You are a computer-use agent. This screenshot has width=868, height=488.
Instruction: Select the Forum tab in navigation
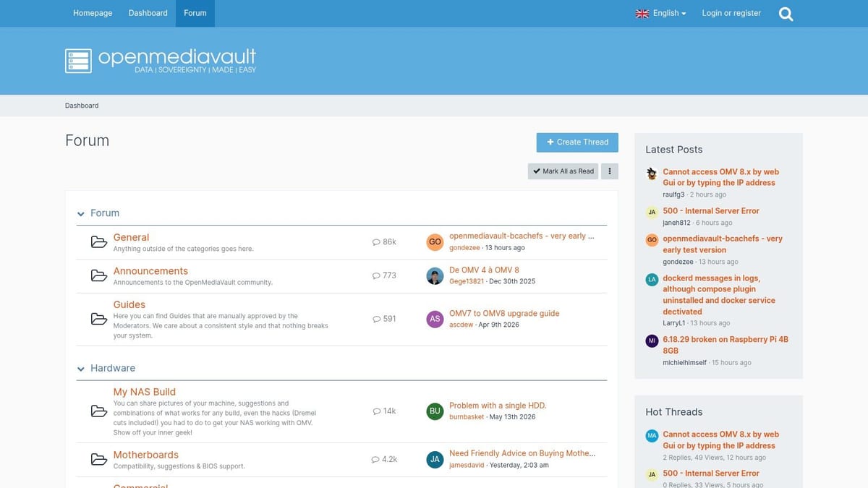click(195, 13)
